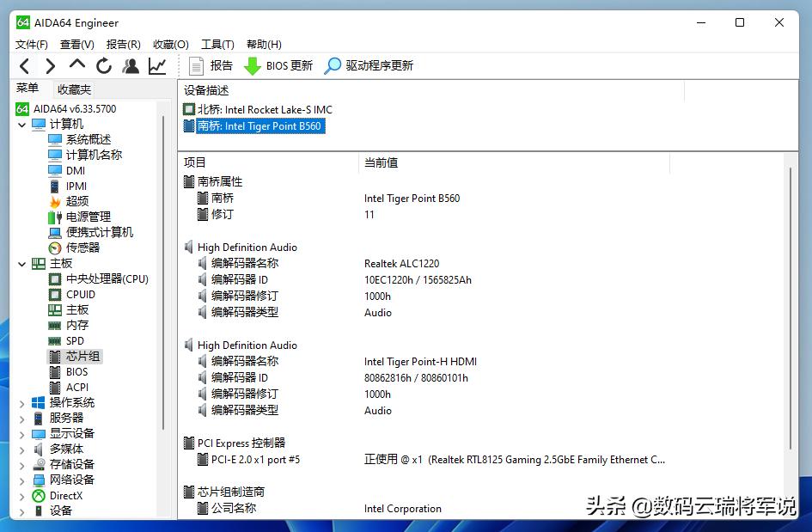
Task: Open the SPD memory information page
Action: (x=74, y=340)
